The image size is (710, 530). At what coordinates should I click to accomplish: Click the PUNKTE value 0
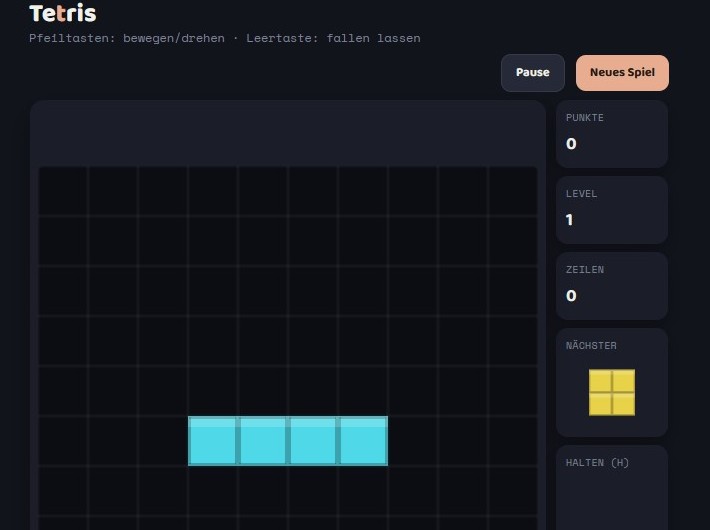(571, 144)
